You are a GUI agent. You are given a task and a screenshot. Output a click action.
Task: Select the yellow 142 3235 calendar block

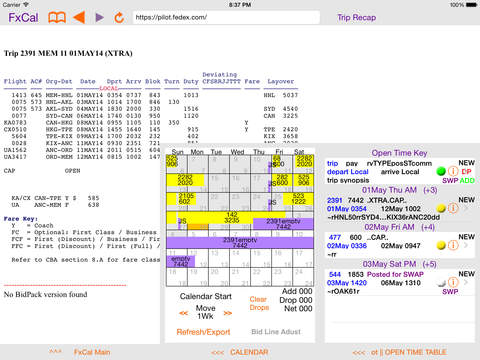(232, 217)
